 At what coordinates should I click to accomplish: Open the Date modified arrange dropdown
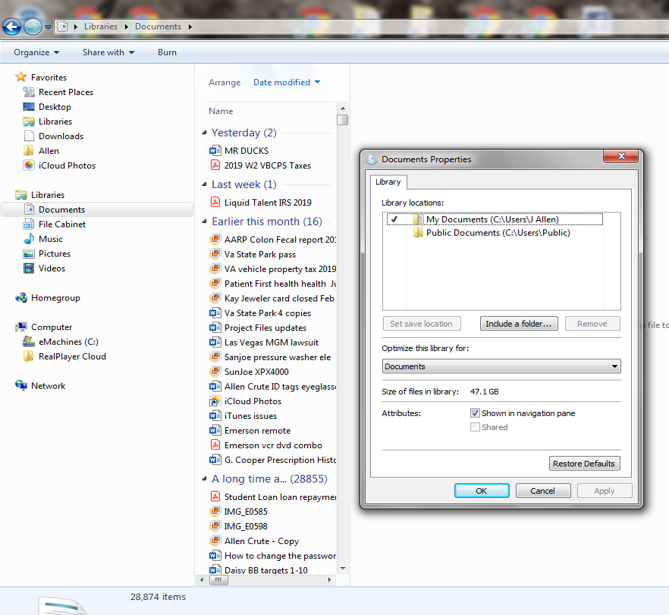287,82
